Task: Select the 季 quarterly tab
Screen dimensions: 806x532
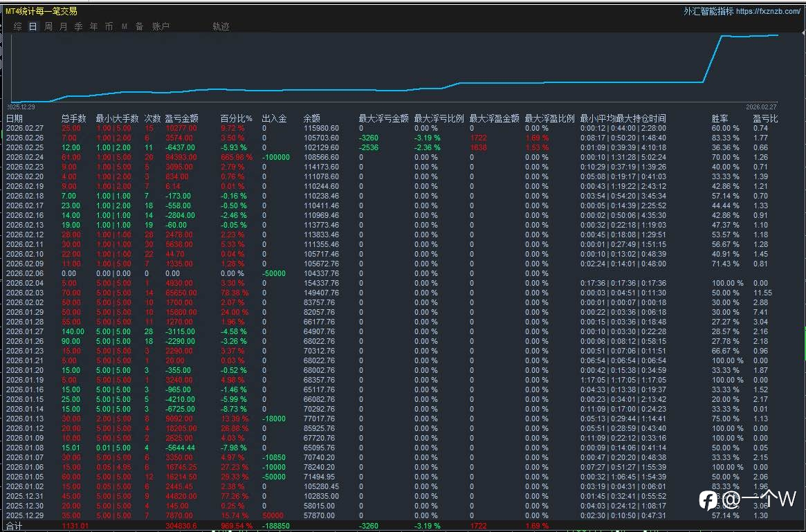Action: pyautogui.click(x=79, y=26)
